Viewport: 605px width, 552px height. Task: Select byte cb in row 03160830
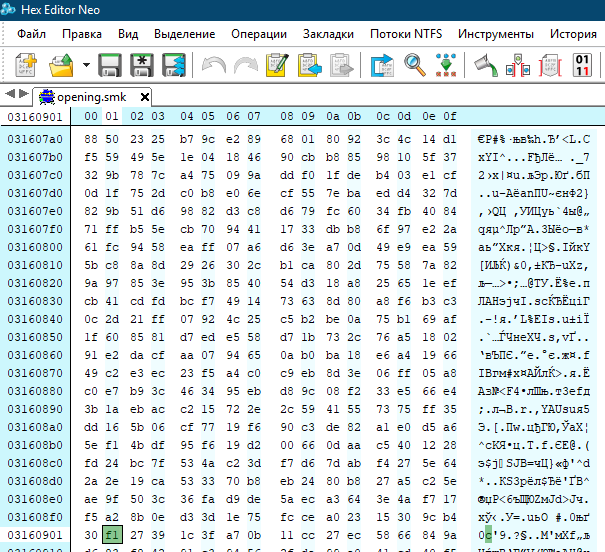click(91, 301)
